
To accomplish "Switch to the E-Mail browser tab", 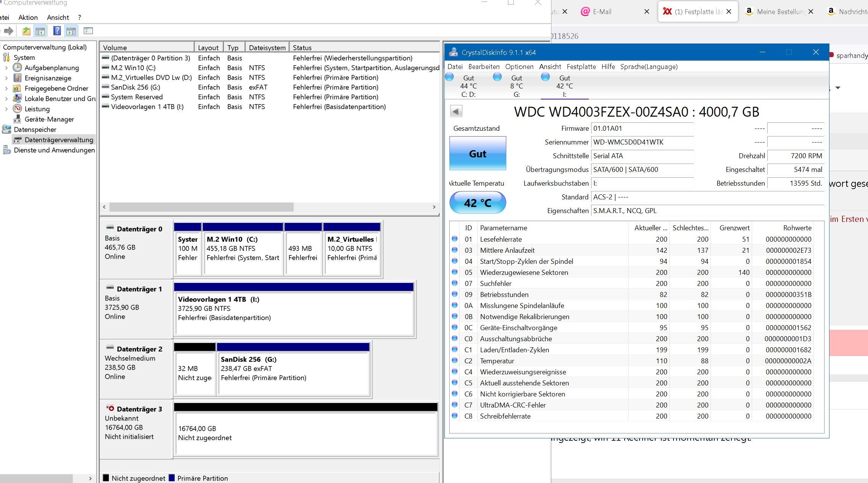I will pos(602,12).
